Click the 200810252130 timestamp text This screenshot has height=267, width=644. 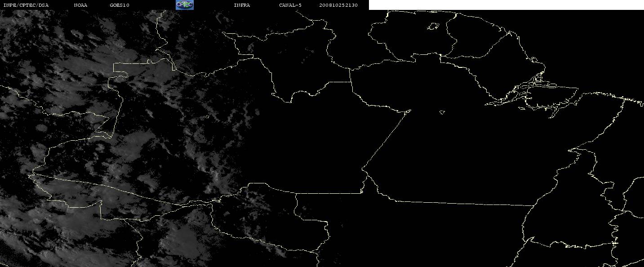338,5
